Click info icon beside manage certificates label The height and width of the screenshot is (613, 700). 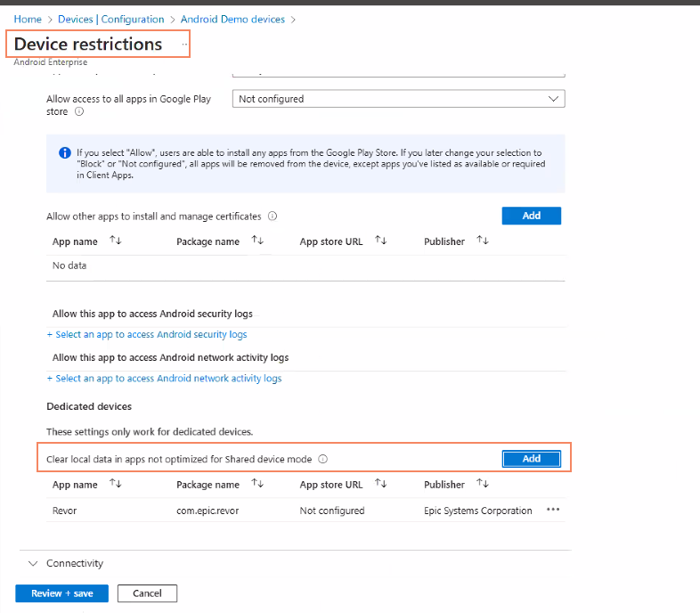point(273,216)
